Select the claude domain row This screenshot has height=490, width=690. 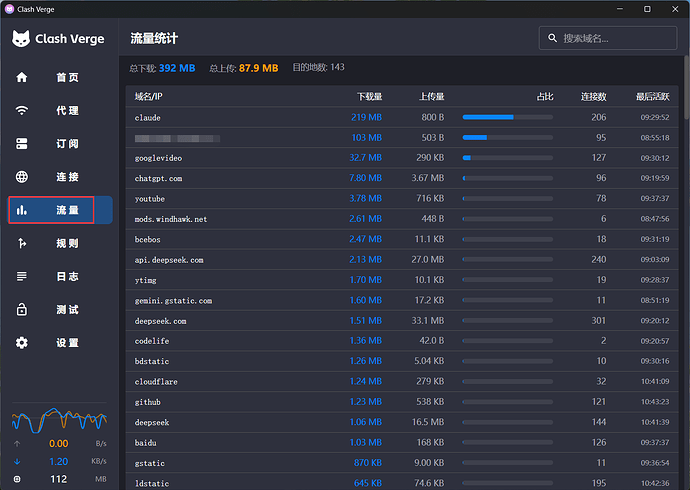click(x=402, y=117)
